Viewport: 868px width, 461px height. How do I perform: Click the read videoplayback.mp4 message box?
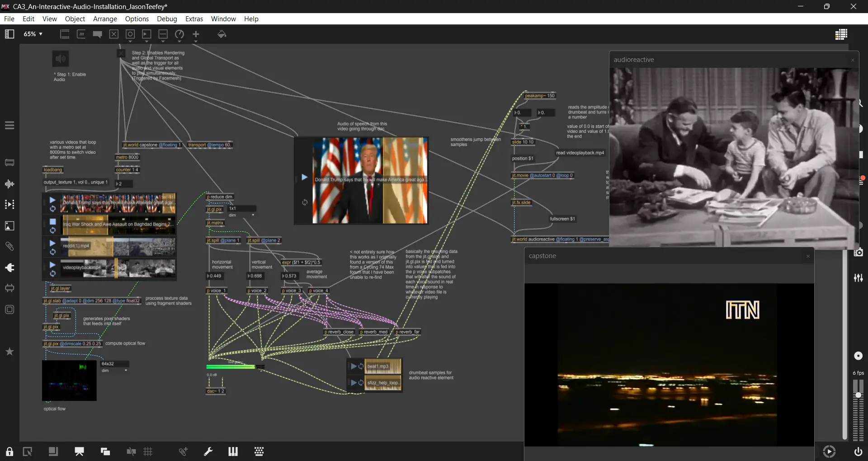tap(580, 153)
